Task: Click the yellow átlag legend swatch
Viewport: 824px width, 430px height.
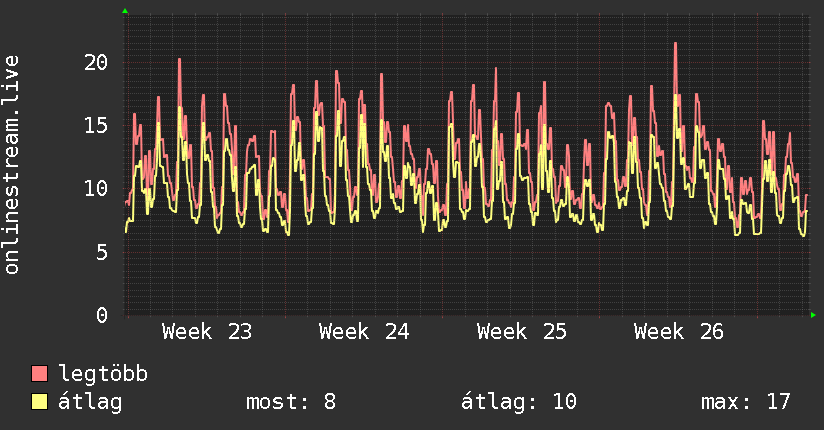Action: coord(39,401)
